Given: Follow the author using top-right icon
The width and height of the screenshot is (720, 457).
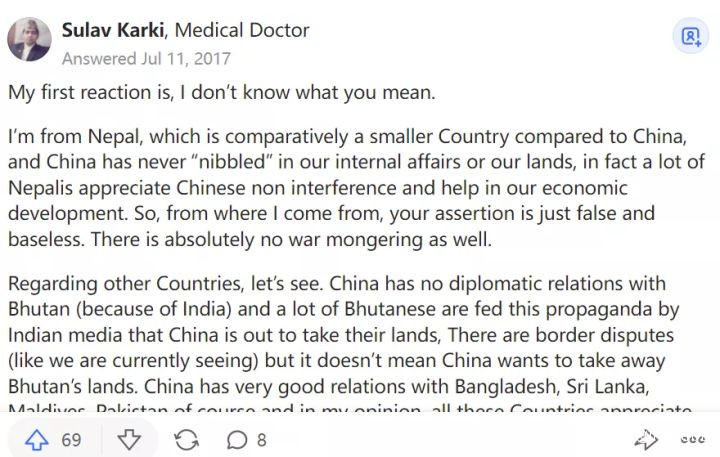Looking at the screenshot, I should click(x=691, y=37).
